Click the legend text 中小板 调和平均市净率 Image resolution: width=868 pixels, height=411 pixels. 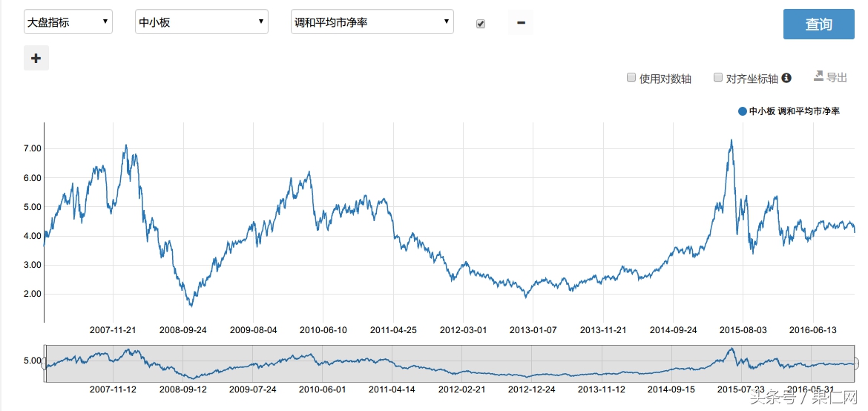(794, 111)
